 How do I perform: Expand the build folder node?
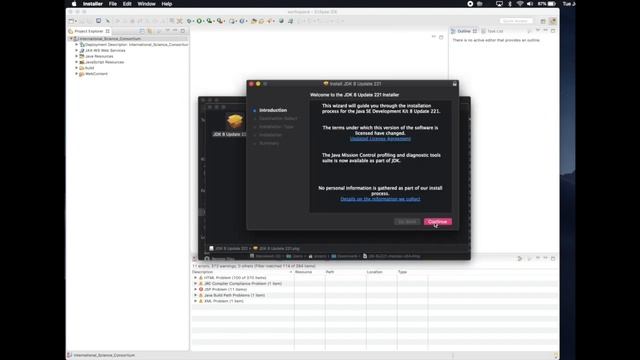point(76,68)
